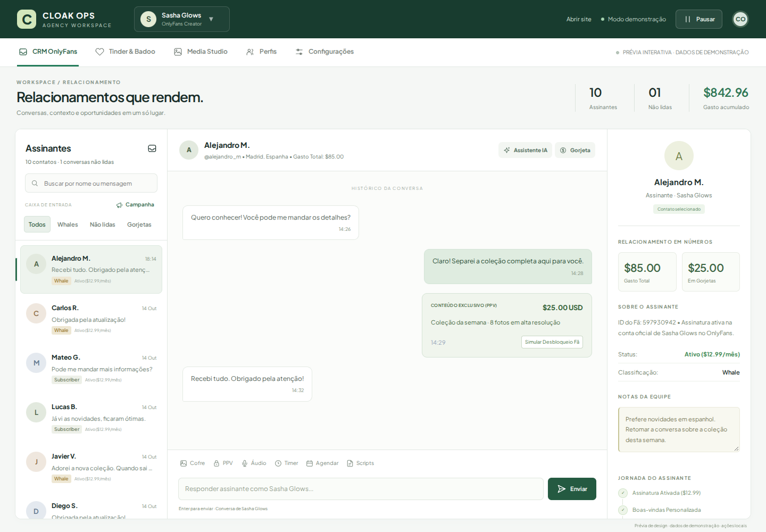The height and width of the screenshot is (532, 766).
Task: Select the PPV lock tool
Action: (x=223, y=463)
